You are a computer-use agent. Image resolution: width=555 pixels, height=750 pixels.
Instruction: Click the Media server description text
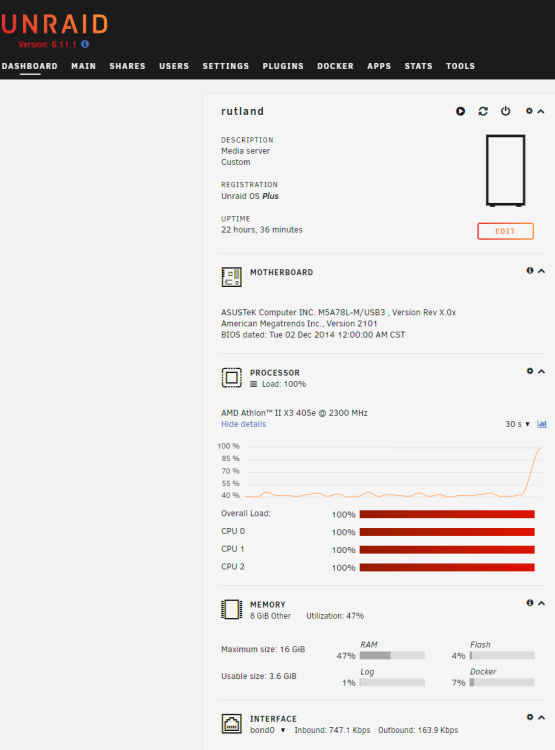245,151
